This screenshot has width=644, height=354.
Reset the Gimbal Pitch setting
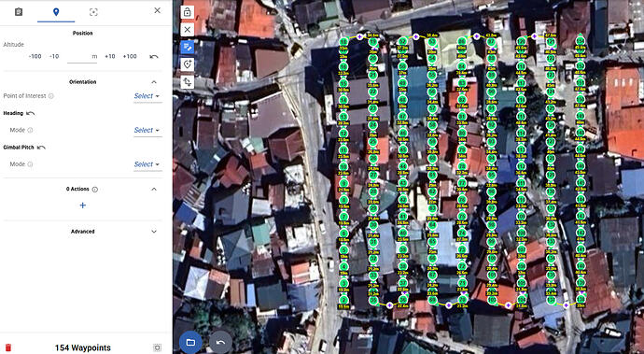click(x=41, y=148)
